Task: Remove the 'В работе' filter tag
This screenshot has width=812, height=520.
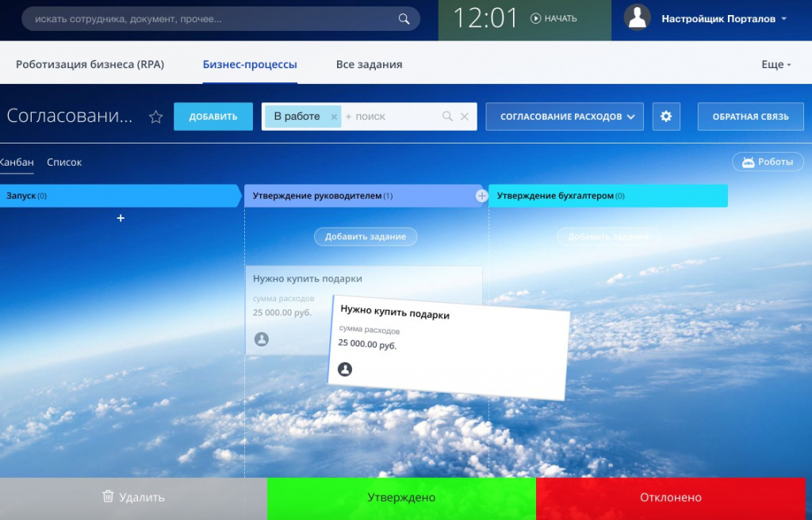Action: (x=334, y=117)
